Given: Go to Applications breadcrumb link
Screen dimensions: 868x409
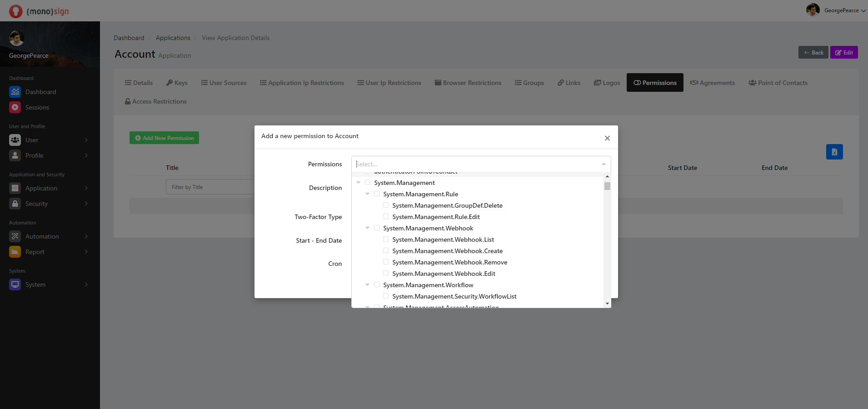Looking at the screenshot, I should tap(173, 38).
